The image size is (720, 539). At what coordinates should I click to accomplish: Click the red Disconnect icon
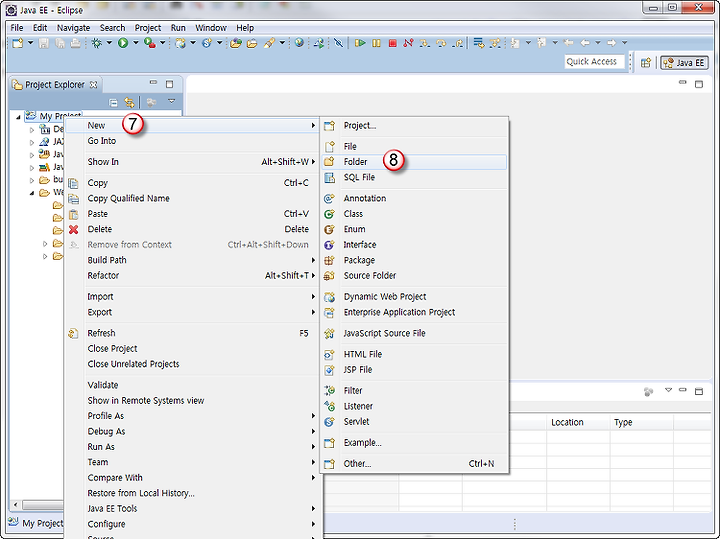click(x=408, y=43)
